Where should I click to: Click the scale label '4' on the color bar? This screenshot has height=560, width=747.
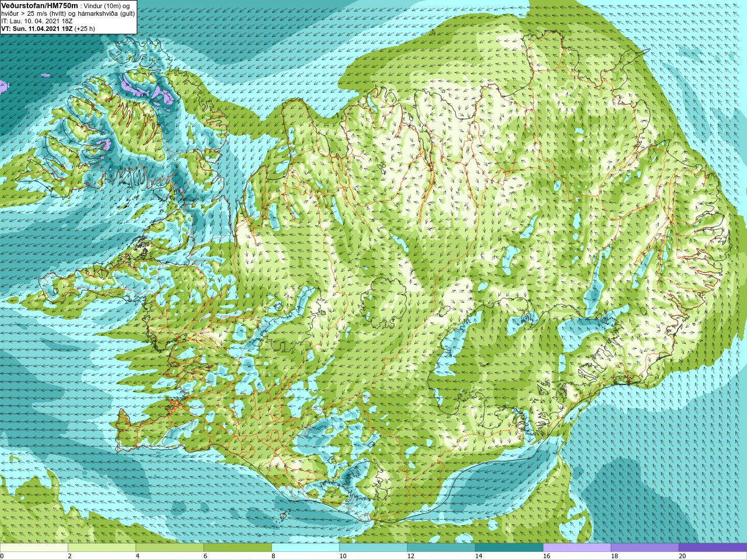(137, 556)
